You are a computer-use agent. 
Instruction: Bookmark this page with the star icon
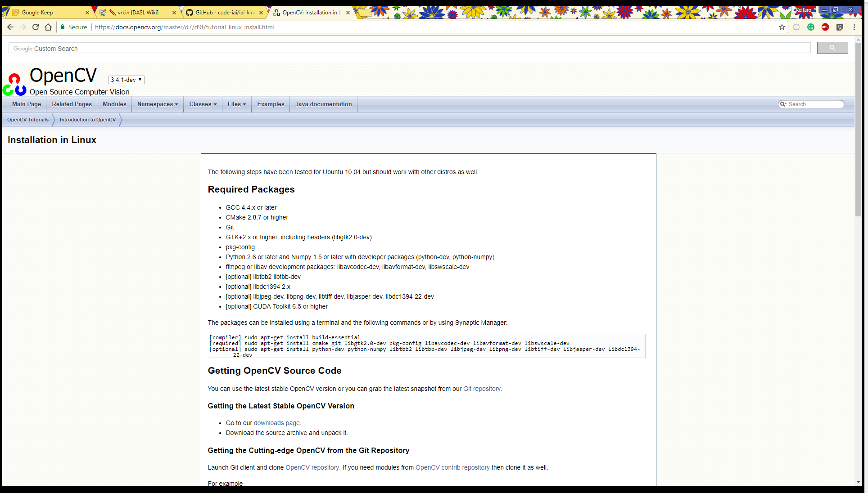(782, 27)
